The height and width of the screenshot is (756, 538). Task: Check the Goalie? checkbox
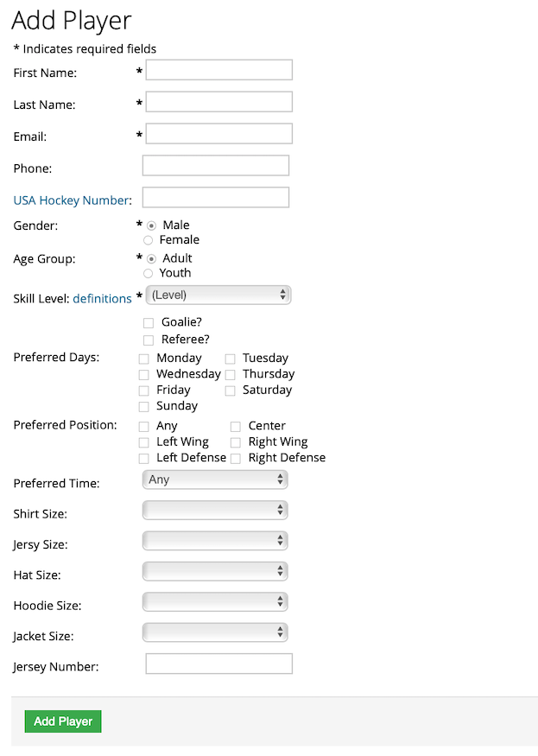[x=148, y=322]
